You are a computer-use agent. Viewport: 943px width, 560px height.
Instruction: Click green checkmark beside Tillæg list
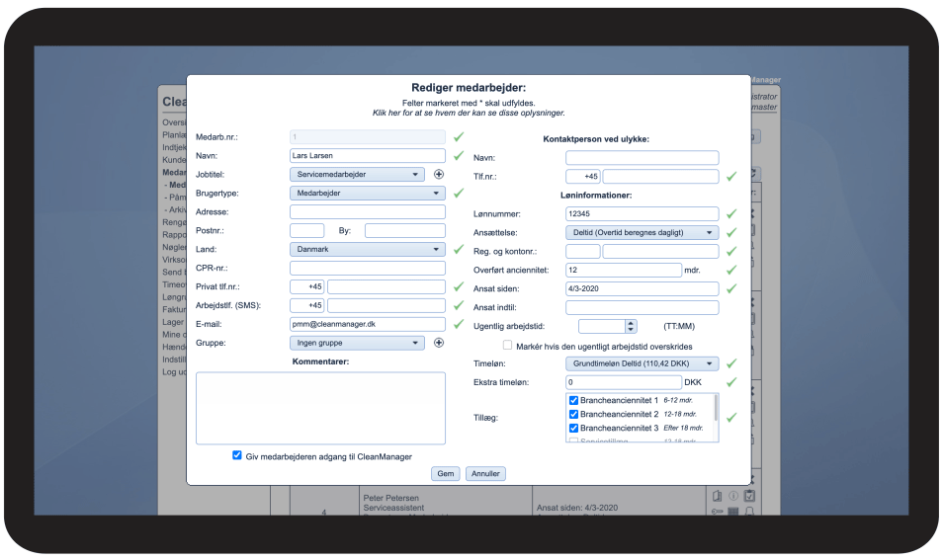pos(730,418)
